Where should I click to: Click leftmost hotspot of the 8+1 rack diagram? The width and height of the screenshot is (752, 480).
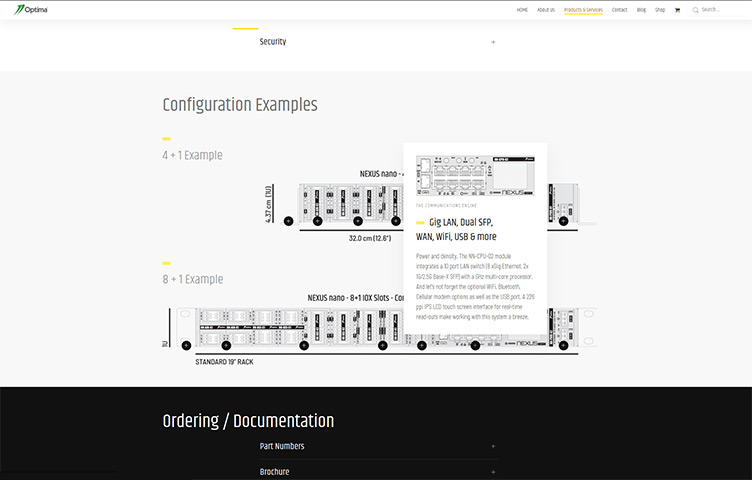pos(187,345)
